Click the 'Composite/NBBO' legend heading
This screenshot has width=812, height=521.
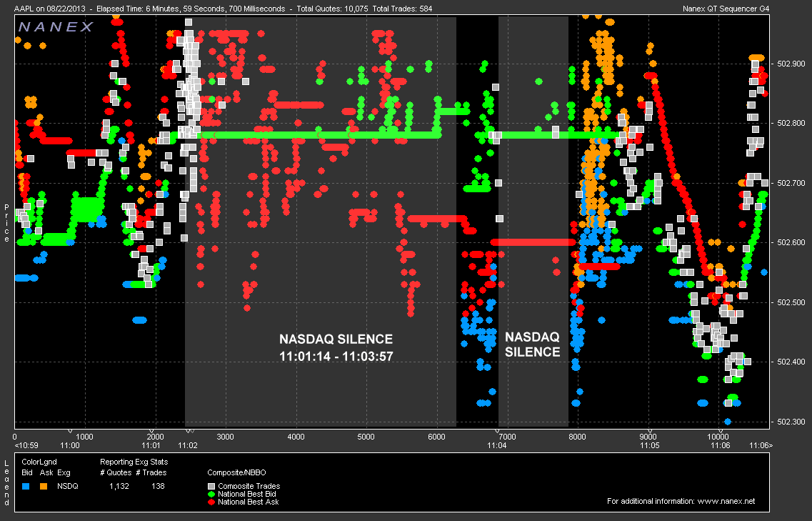click(236, 472)
